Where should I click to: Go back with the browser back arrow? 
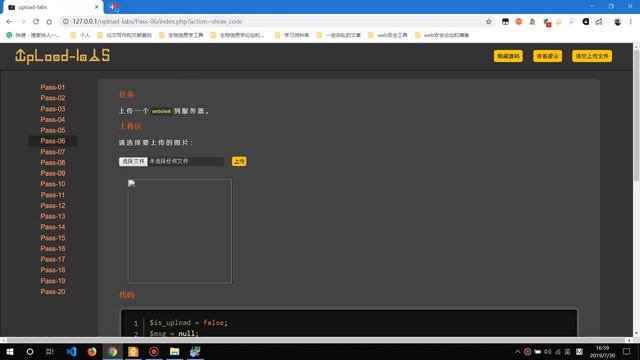tap(9, 22)
